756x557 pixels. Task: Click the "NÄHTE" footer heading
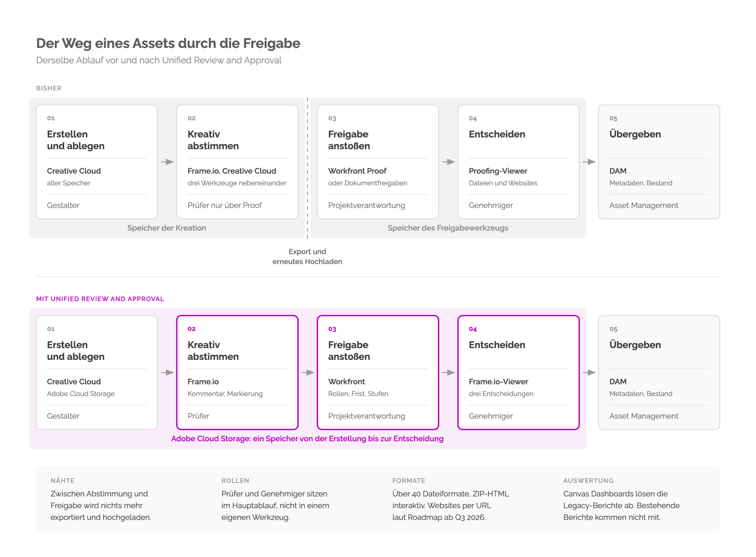coord(63,481)
